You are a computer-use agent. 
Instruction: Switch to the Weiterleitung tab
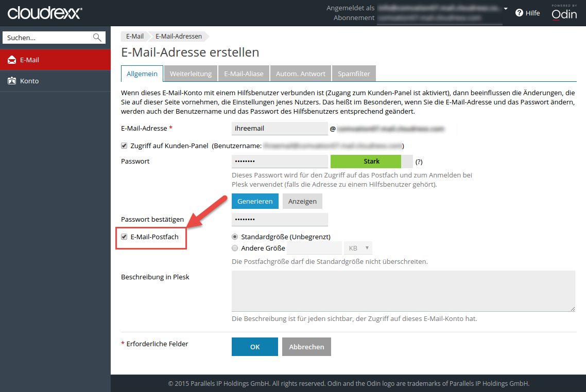coord(191,74)
